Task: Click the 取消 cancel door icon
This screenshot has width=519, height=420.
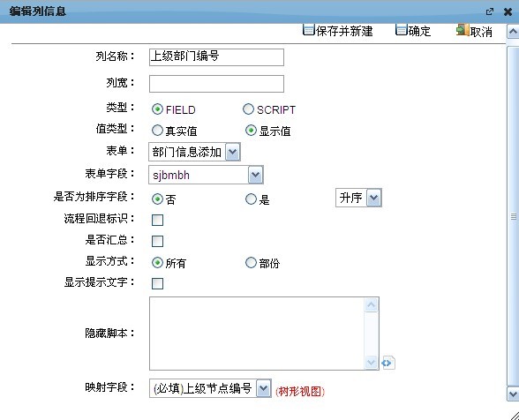Action: coord(463,30)
